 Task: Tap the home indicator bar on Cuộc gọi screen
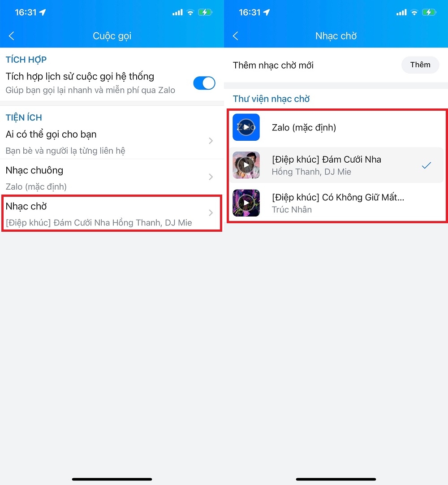coord(112,479)
